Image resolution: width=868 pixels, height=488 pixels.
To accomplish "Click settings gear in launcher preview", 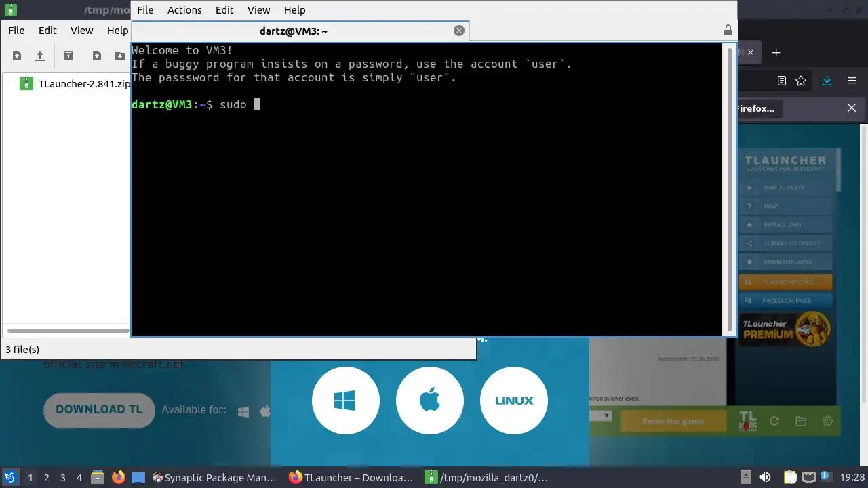I will coord(827,421).
